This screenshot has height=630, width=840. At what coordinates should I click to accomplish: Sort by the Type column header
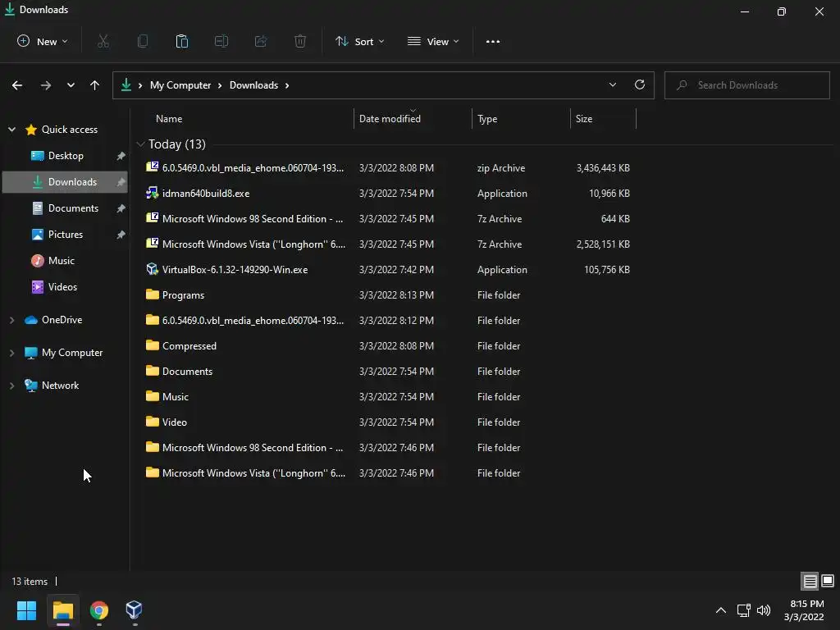click(x=521, y=118)
